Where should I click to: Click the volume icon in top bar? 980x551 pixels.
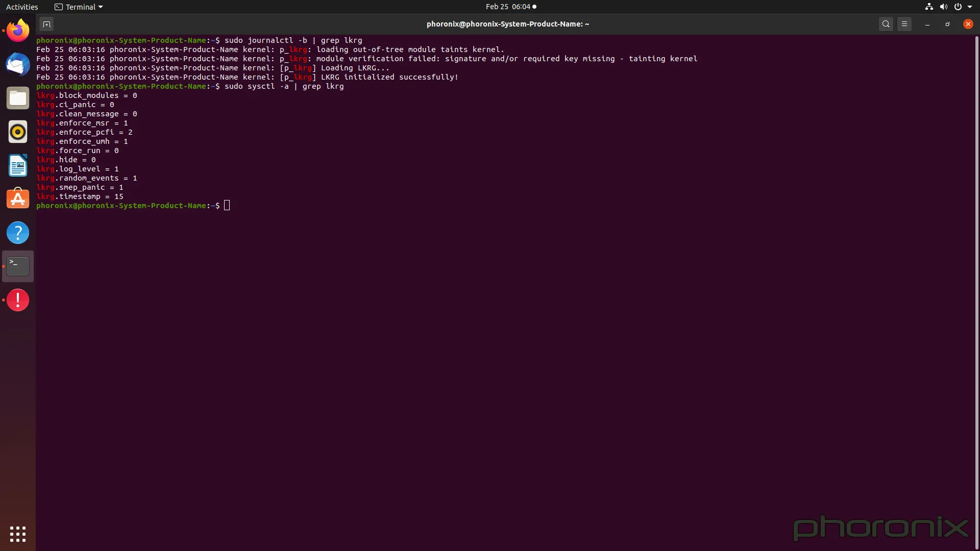click(943, 7)
